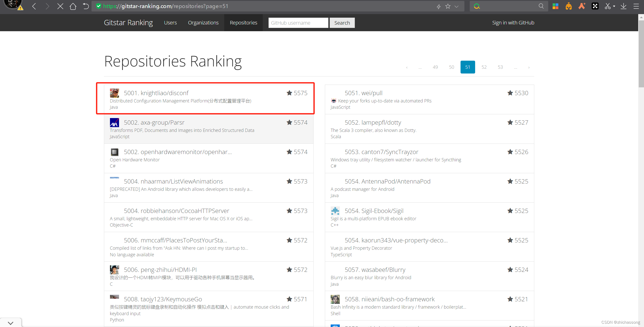This screenshot has width=644, height=327.
Task: Focus the GitHub username input field
Action: (298, 23)
